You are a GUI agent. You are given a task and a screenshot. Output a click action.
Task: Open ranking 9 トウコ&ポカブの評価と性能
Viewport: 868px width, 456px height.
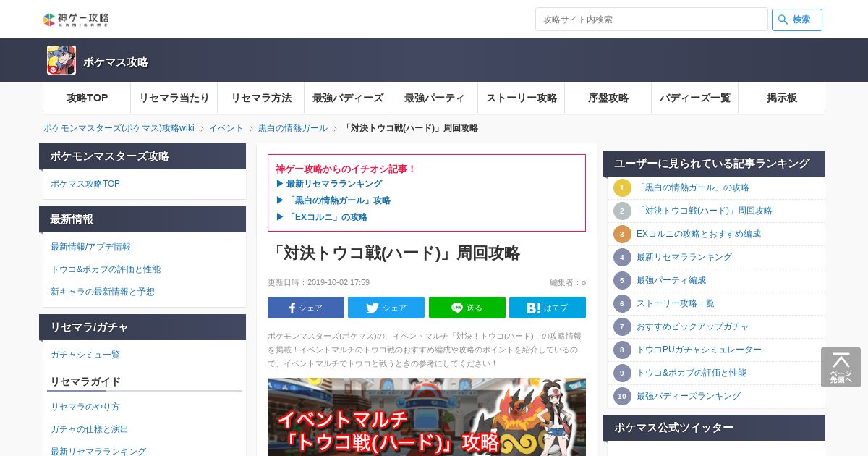click(x=692, y=373)
